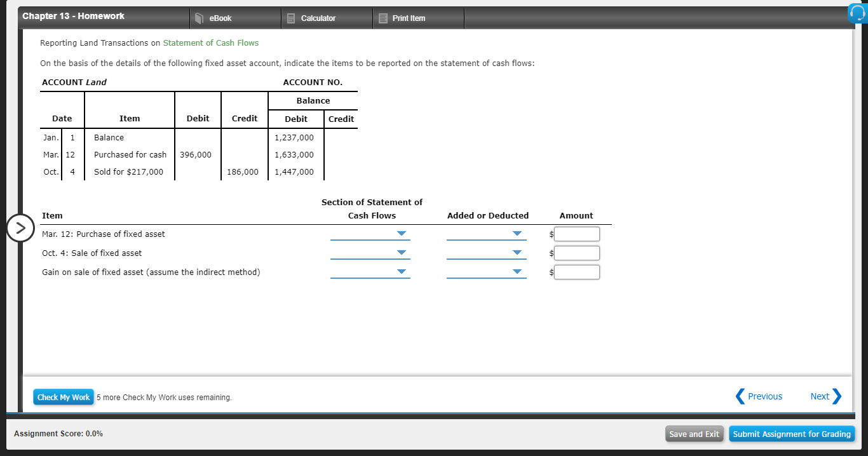Open Added or Deducted dropdown for Mar. 12

pyautogui.click(x=519, y=234)
